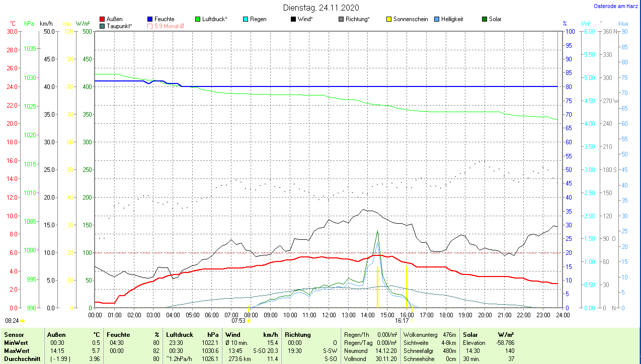Click the Sensor header in statistics table

(13, 334)
